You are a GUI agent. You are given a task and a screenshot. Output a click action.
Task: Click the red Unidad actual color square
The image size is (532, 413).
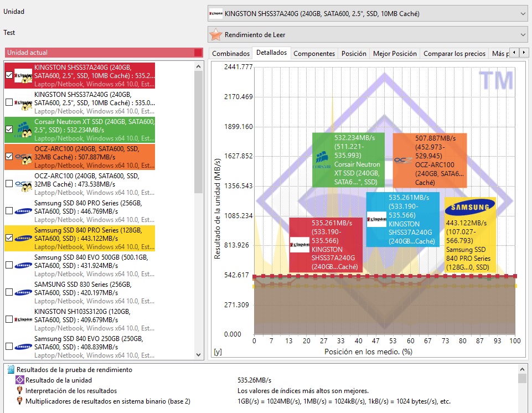click(x=198, y=53)
